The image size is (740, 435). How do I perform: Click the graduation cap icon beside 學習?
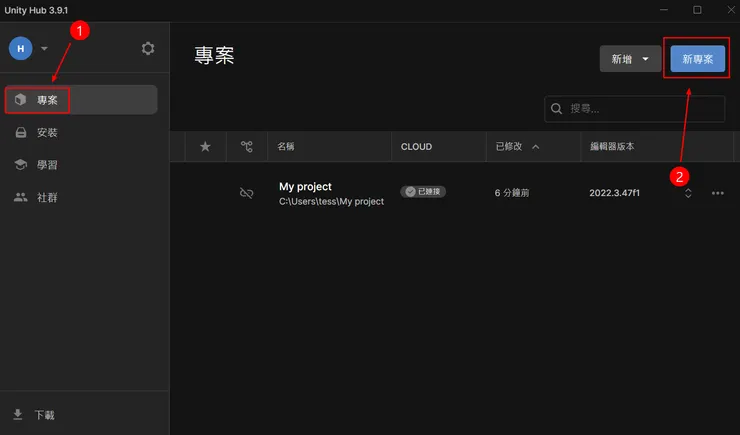tap(21, 165)
